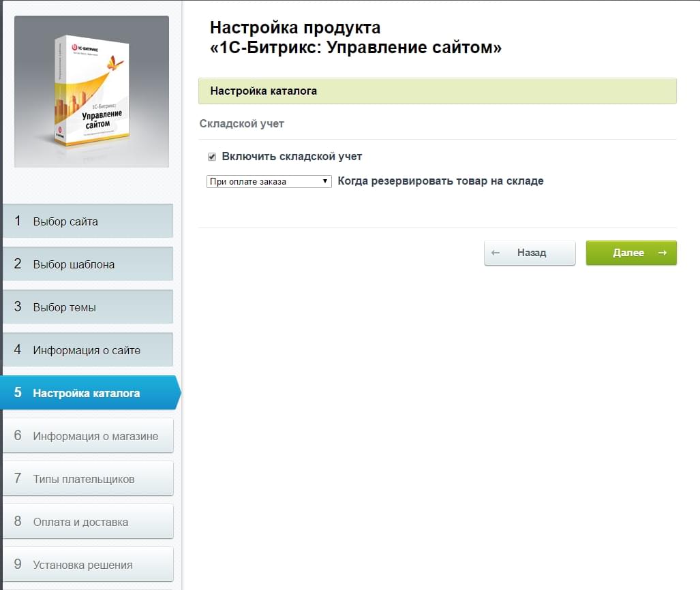The width and height of the screenshot is (700, 590).
Task: Click the right arrow on Далее button
Action: [x=663, y=253]
